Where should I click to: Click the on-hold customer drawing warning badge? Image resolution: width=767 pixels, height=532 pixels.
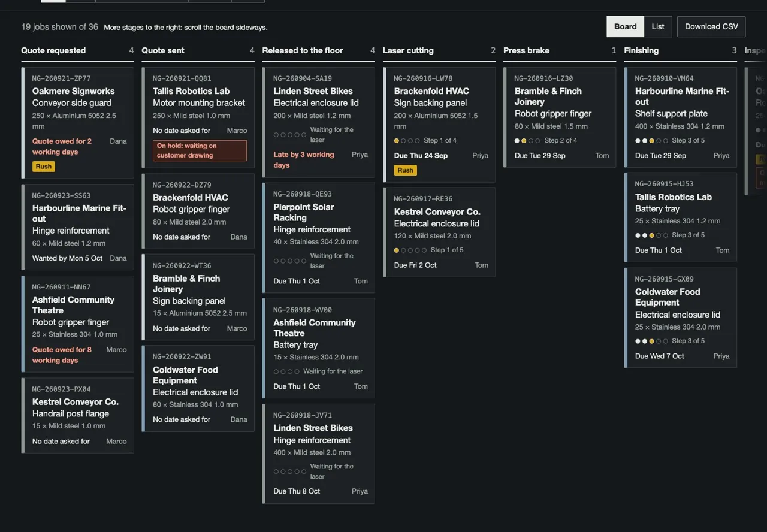coord(200,150)
